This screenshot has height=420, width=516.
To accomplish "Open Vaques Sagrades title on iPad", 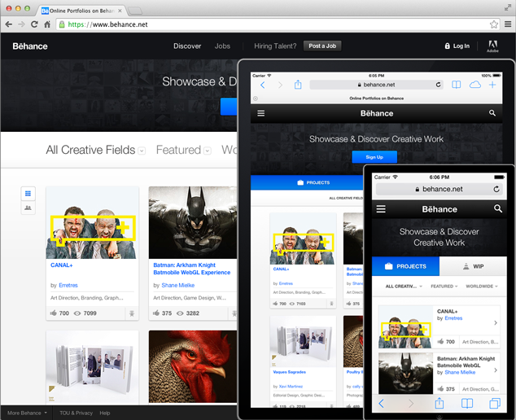I will click(x=289, y=372).
